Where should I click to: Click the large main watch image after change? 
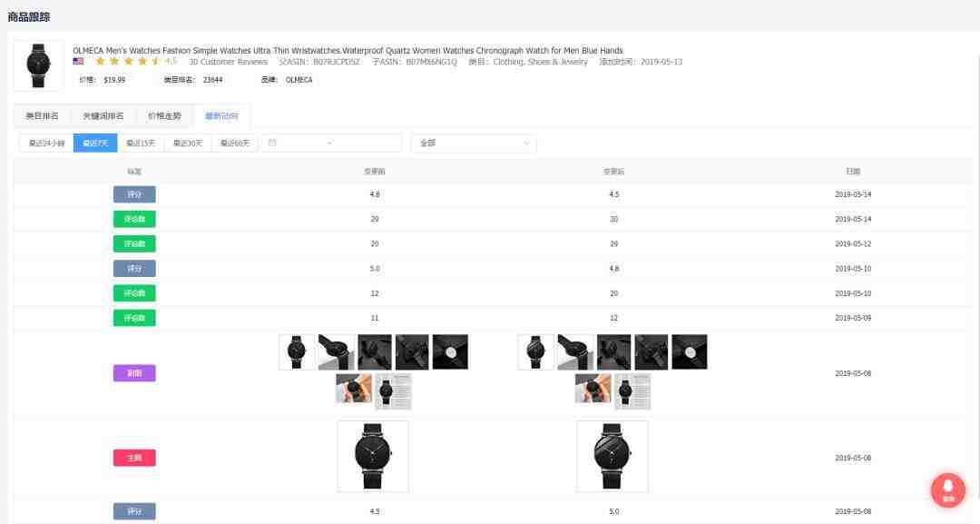[x=612, y=457]
